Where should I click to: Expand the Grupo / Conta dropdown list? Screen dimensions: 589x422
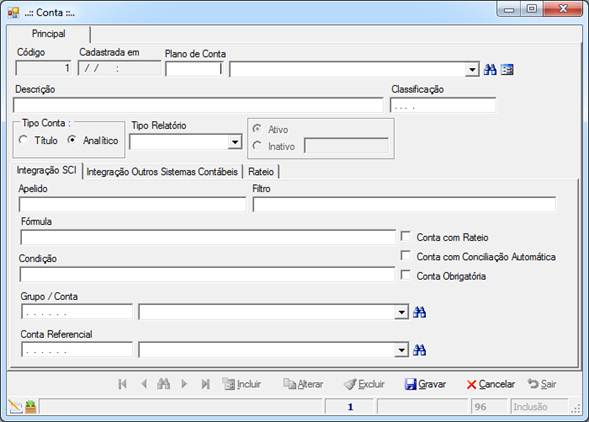(402, 312)
